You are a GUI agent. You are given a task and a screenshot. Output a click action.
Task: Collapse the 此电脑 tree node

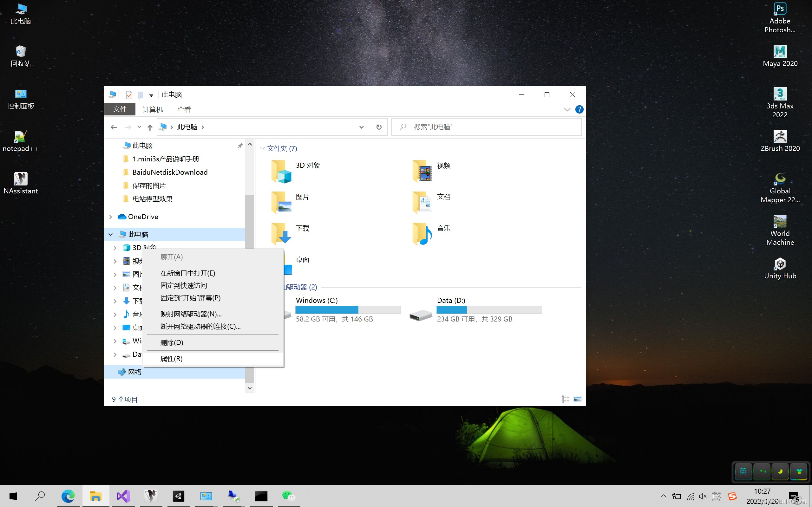pos(111,234)
